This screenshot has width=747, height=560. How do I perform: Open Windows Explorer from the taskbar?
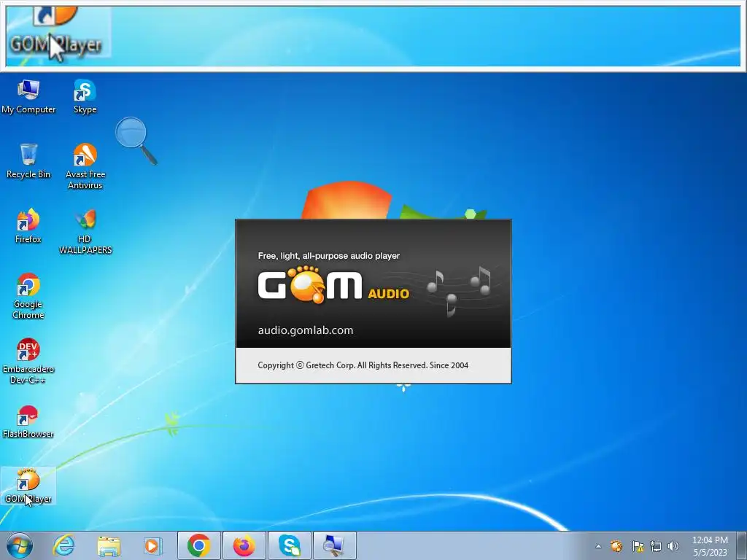[x=109, y=545]
